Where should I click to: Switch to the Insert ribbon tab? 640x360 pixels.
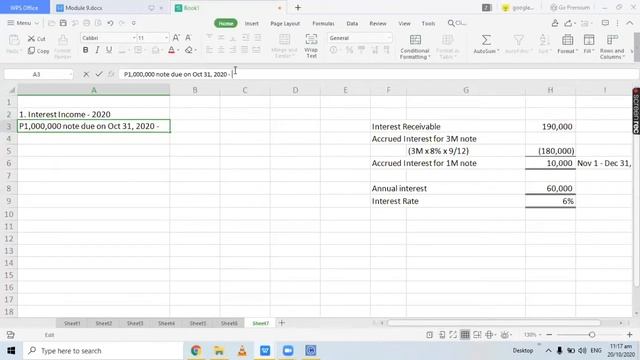252,24
